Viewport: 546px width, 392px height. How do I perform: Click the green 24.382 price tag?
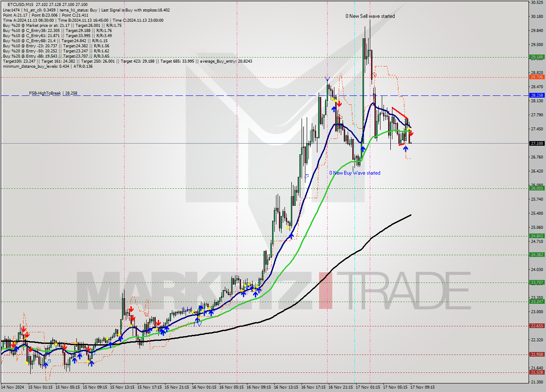pos(537,255)
